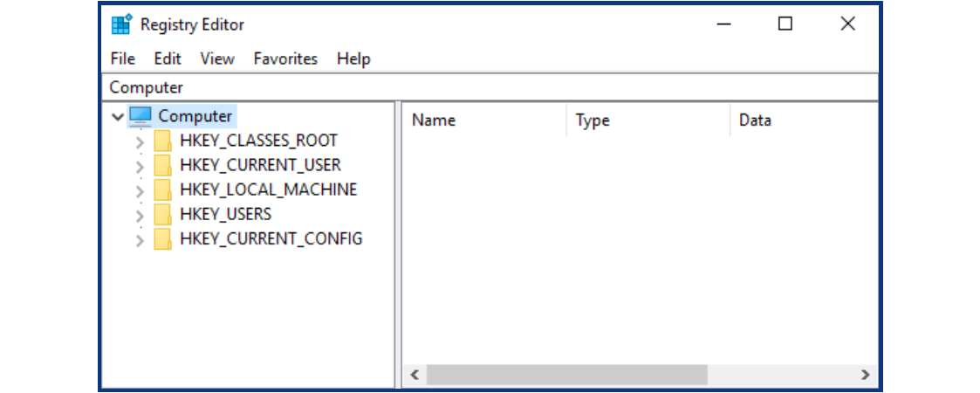This screenshot has width=980, height=393.
Task: Select the Computer monitor icon in tree
Action: click(x=140, y=116)
